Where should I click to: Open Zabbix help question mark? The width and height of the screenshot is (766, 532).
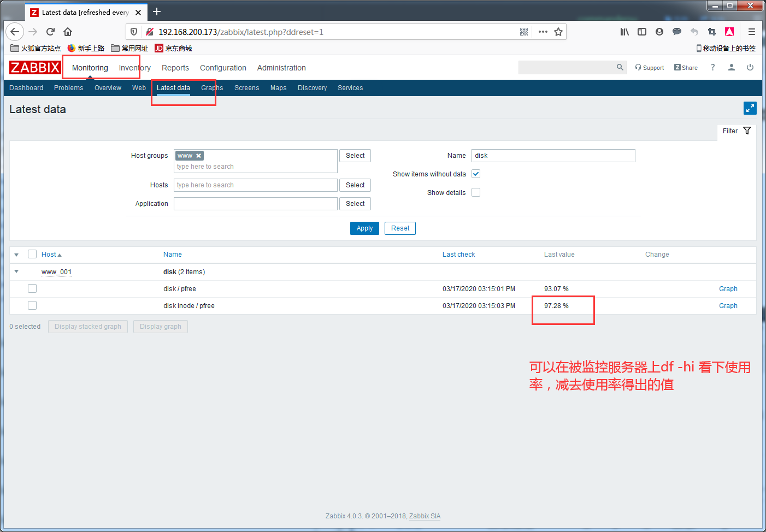[x=712, y=67]
